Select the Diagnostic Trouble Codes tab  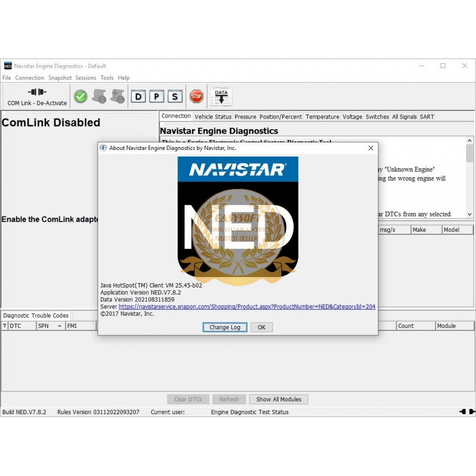point(36,316)
